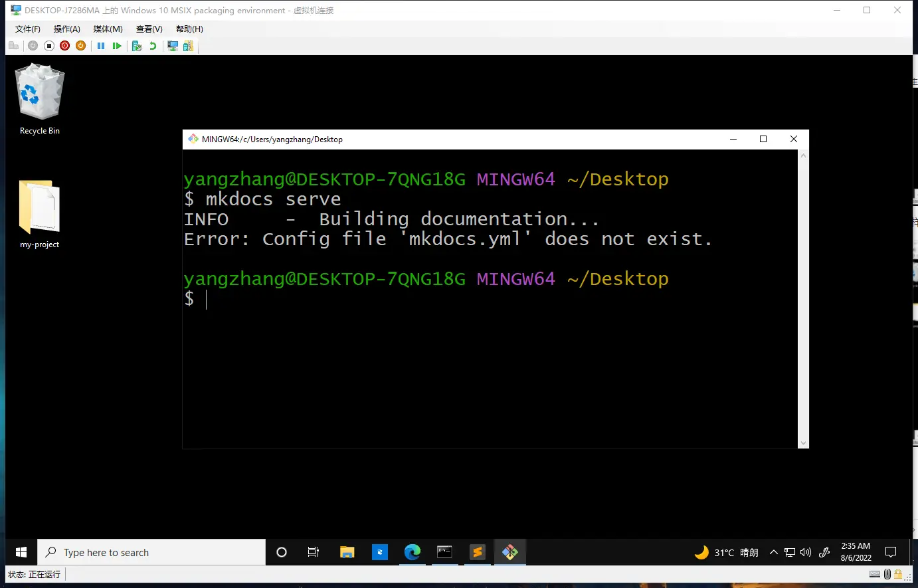Screen dimensions: 918x588
Task: Click the 'Type here to search' box
Action: point(151,552)
